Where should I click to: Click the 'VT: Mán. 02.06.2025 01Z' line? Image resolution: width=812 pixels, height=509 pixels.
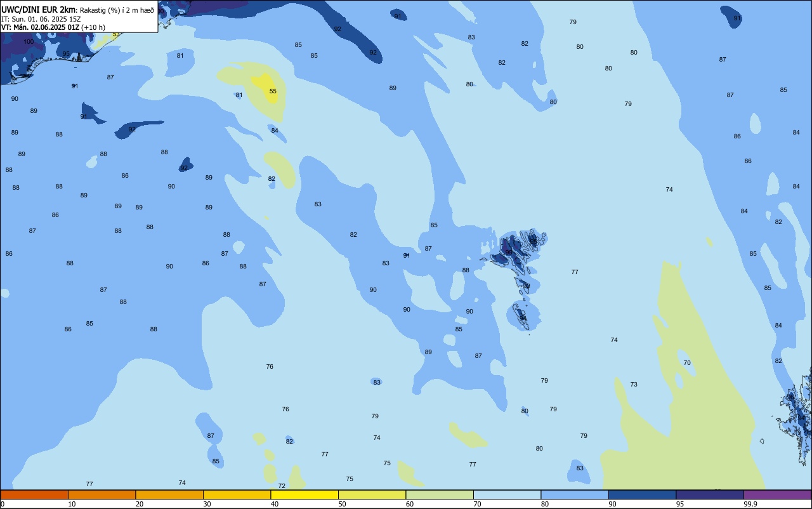pyautogui.click(x=41, y=27)
